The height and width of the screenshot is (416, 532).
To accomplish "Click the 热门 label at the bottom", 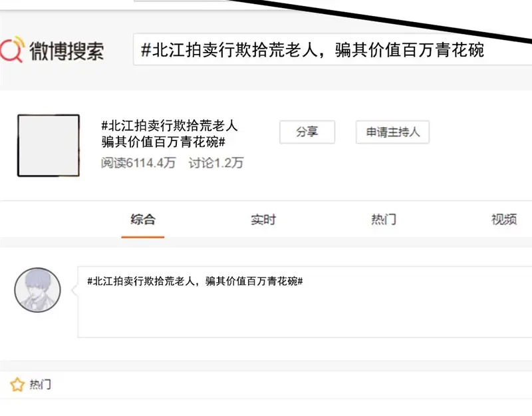I will (x=41, y=385).
